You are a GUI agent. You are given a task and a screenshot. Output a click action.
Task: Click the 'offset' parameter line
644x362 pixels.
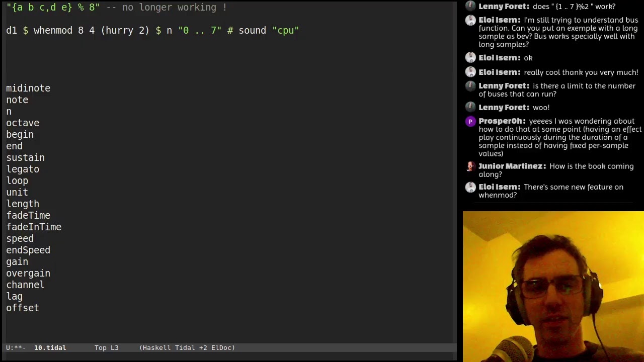(x=23, y=308)
